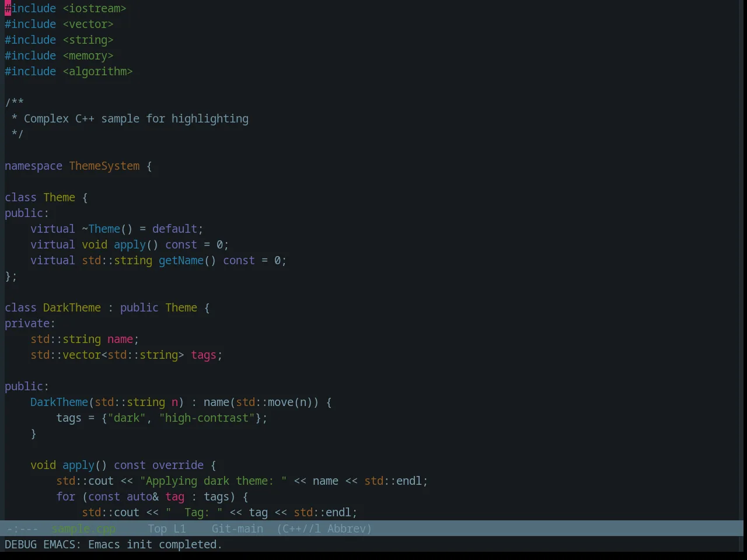747x560 pixels.
Task: Click the 'ThemeSystem' namespace name
Action: tap(104, 166)
